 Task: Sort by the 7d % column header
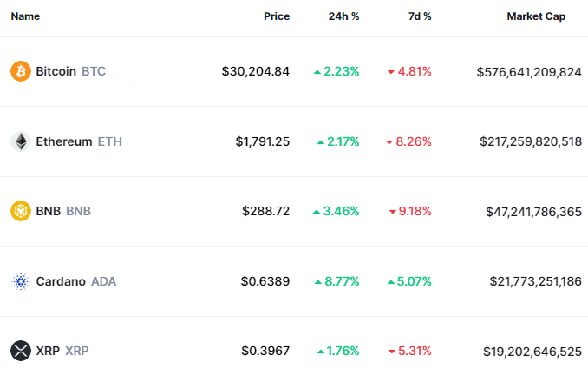click(x=419, y=16)
